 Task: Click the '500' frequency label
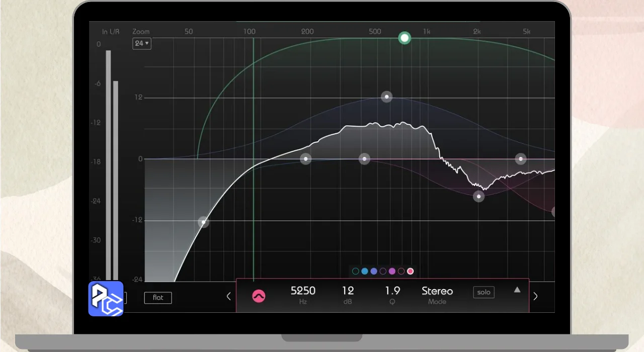click(x=375, y=31)
